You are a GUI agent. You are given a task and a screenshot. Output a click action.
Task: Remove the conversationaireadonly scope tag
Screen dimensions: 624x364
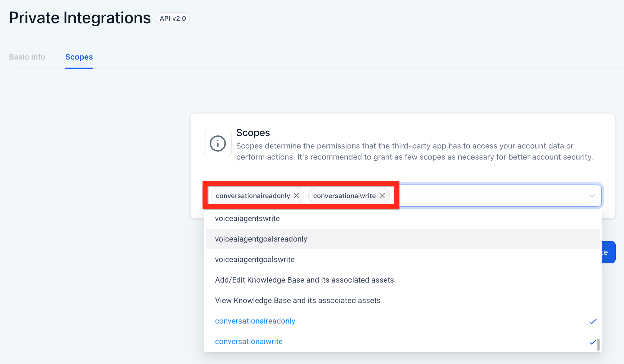tap(296, 196)
